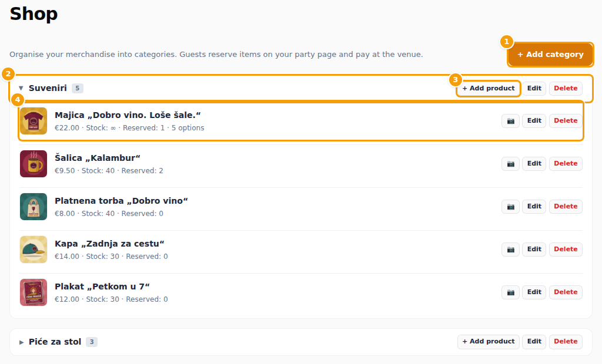This screenshot has height=364, width=602.
Task: Click the Shop page heading
Action: pos(34,14)
